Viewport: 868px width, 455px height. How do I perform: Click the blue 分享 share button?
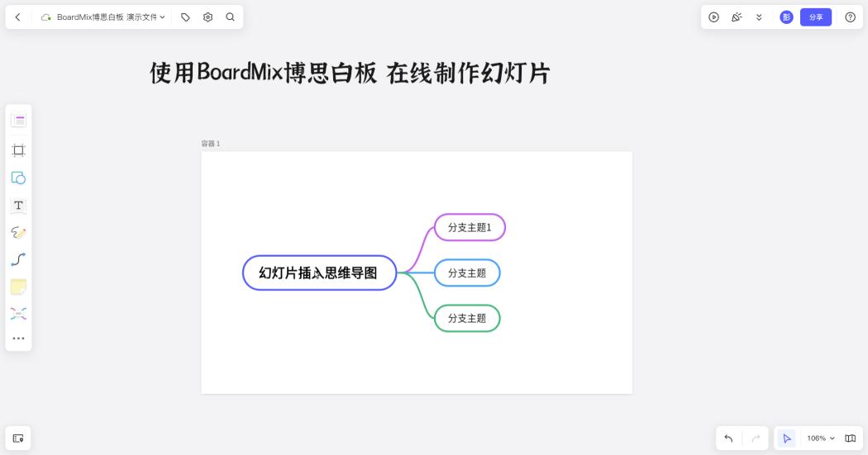coord(815,17)
